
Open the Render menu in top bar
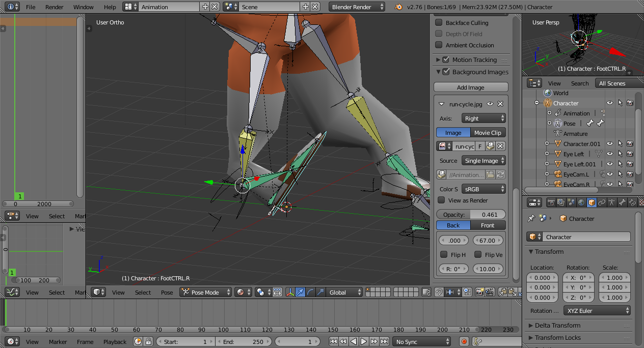pos(55,7)
